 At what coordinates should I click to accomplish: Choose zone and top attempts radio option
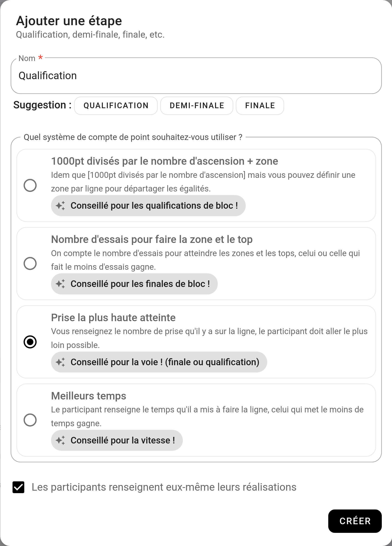click(30, 264)
